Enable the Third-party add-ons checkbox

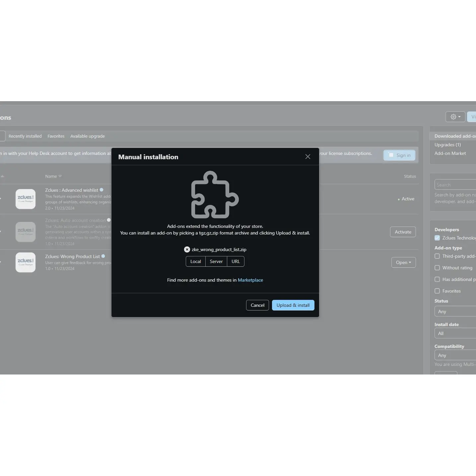tap(437, 256)
